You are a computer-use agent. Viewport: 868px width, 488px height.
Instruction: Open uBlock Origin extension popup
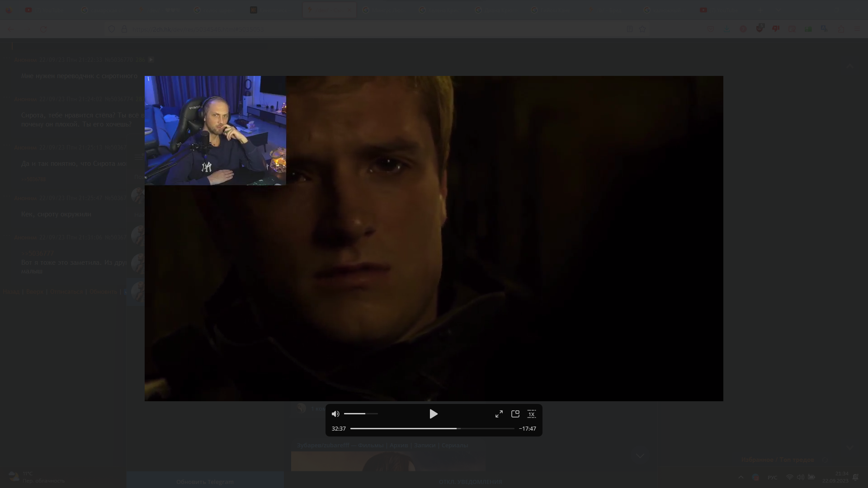(x=759, y=29)
